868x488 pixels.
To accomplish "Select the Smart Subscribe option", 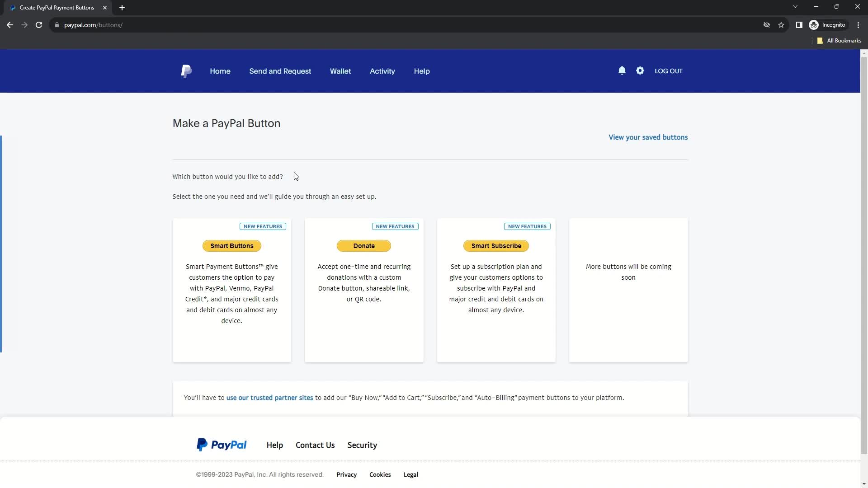I will [x=496, y=245].
